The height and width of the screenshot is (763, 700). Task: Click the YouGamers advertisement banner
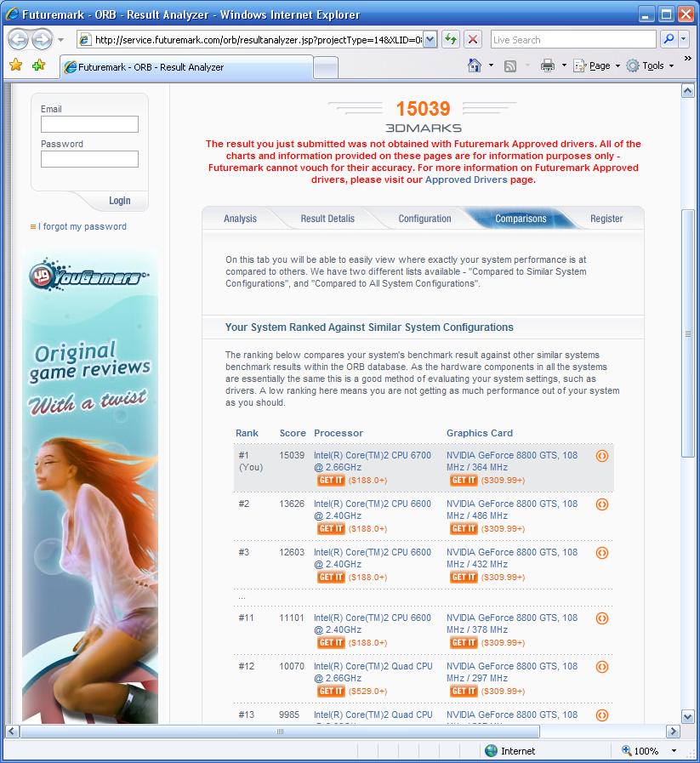pyautogui.click(x=90, y=487)
